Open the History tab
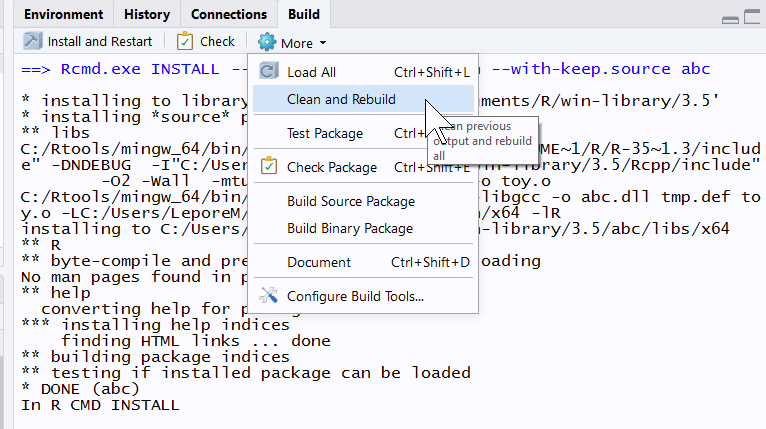This screenshot has height=429, width=766. point(147,14)
